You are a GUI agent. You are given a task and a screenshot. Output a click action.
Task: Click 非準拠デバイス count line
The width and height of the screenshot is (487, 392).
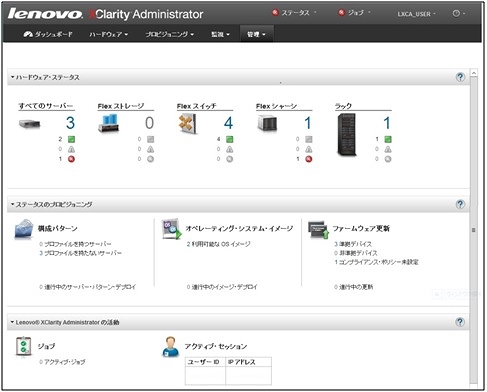(356, 253)
